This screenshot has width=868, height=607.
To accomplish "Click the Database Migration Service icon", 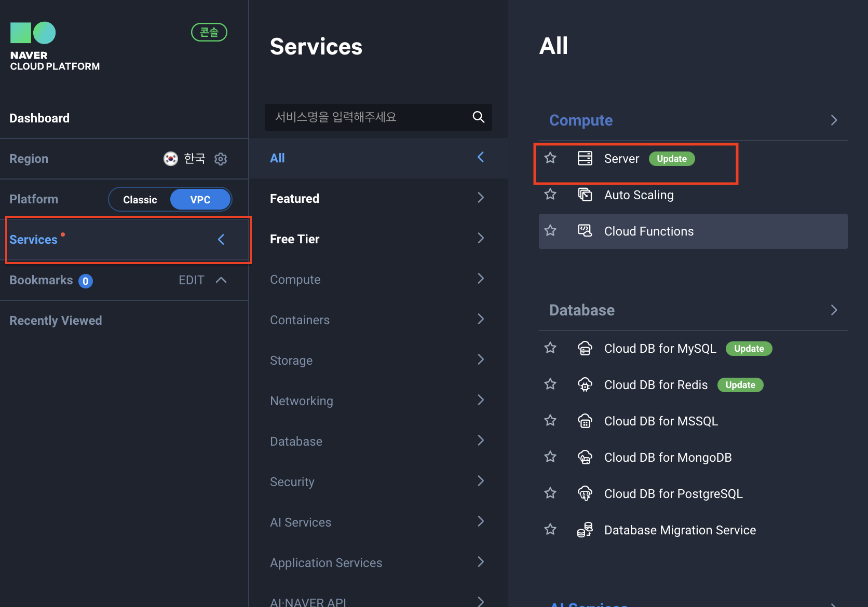I will pyautogui.click(x=585, y=530).
